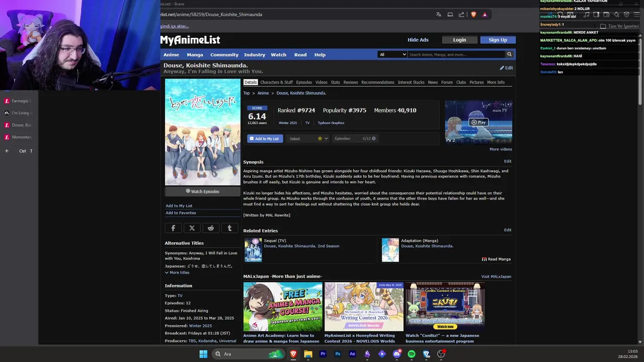Share on Reddit icon
Image resolution: width=644 pixels, height=362 pixels.
211,228
